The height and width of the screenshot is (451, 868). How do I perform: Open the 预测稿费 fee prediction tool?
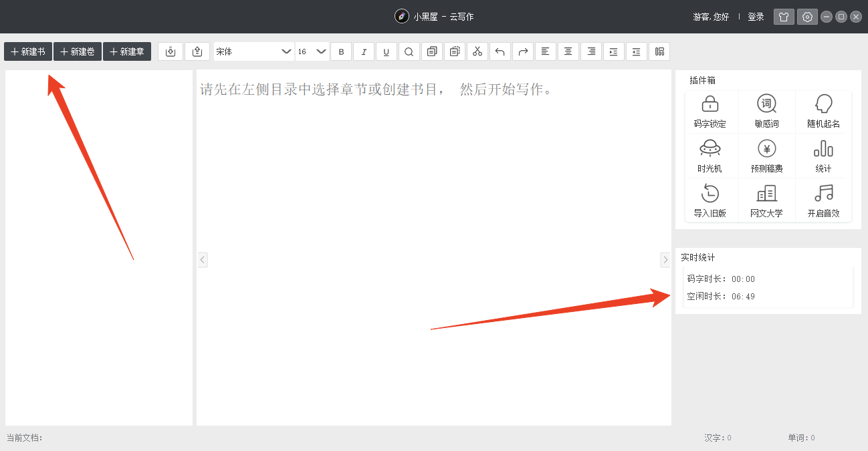click(766, 156)
